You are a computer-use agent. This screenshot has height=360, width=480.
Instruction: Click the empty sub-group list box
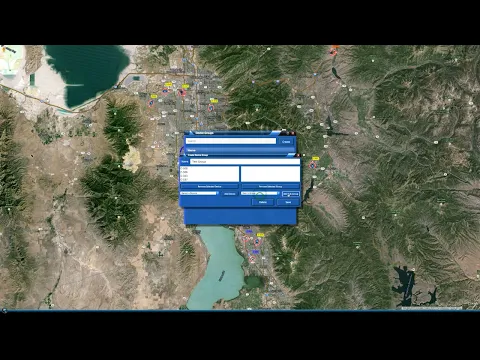click(270, 174)
